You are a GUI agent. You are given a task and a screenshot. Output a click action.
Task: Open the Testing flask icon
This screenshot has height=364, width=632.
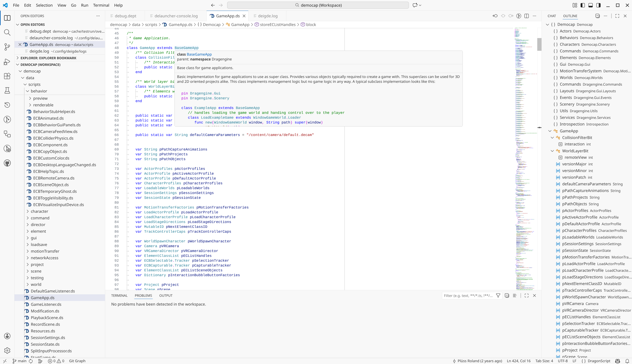(7, 90)
